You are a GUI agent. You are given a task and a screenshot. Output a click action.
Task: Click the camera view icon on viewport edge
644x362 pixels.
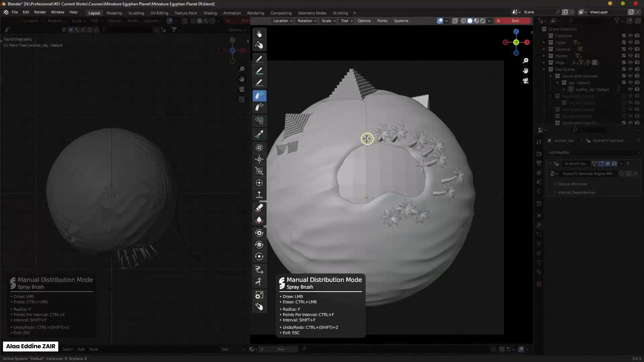click(526, 81)
